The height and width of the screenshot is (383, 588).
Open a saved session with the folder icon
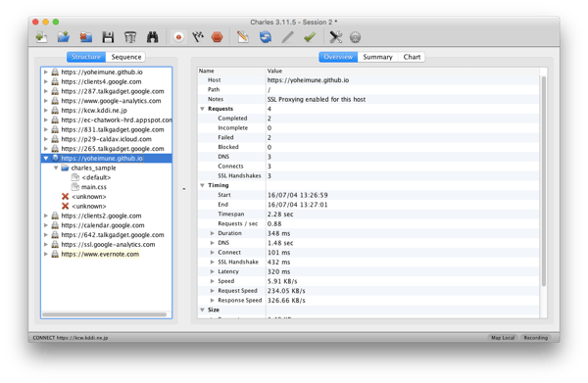[x=64, y=37]
